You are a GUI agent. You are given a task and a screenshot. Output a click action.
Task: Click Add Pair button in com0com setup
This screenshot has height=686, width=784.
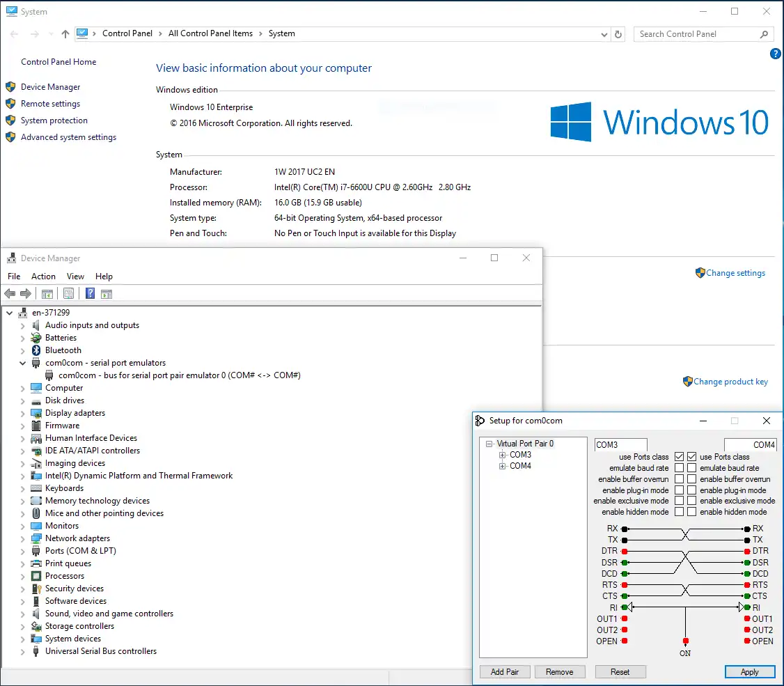tap(505, 672)
